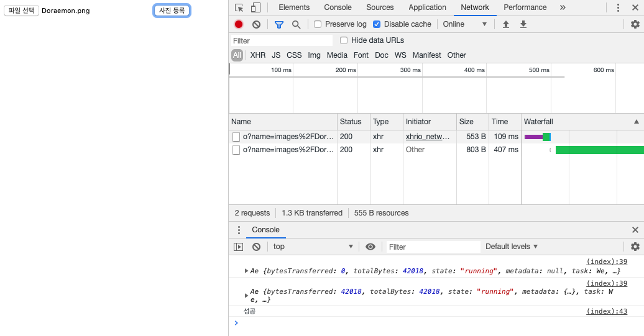Select the Console drawer tab
Screen dimensions: 644x336
pyautogui.click(x=265, y=230)
